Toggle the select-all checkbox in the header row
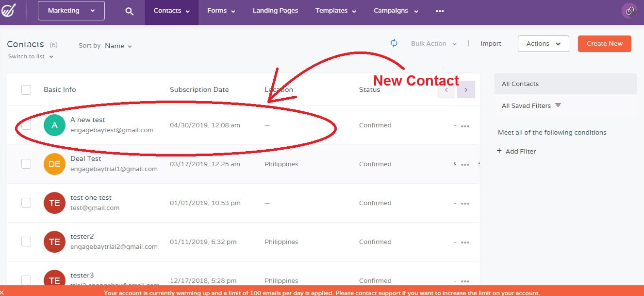The height and width of the screenshot is (296, 644). 26,89
